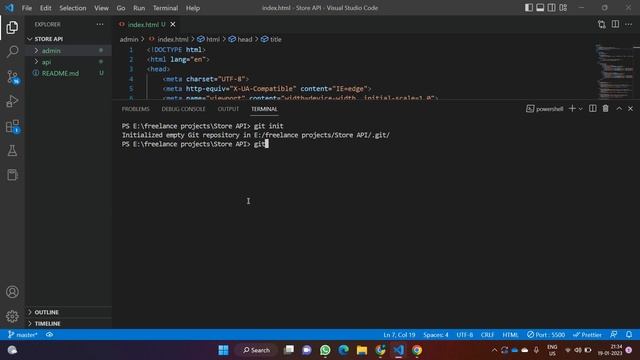Viewport: 640px width, 360px height.
Task: Close the terminal panel
Action: pyautogui.click(x=631, y=109)
